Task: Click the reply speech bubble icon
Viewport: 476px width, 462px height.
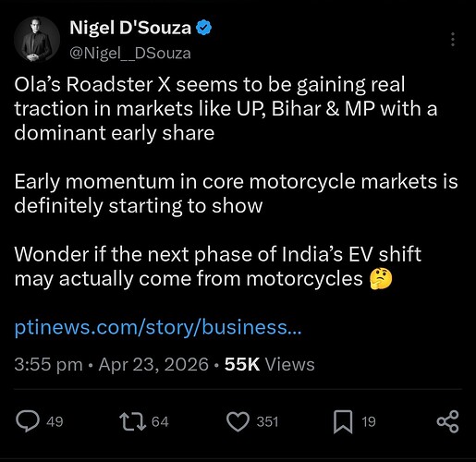Action: coord(28,421)
